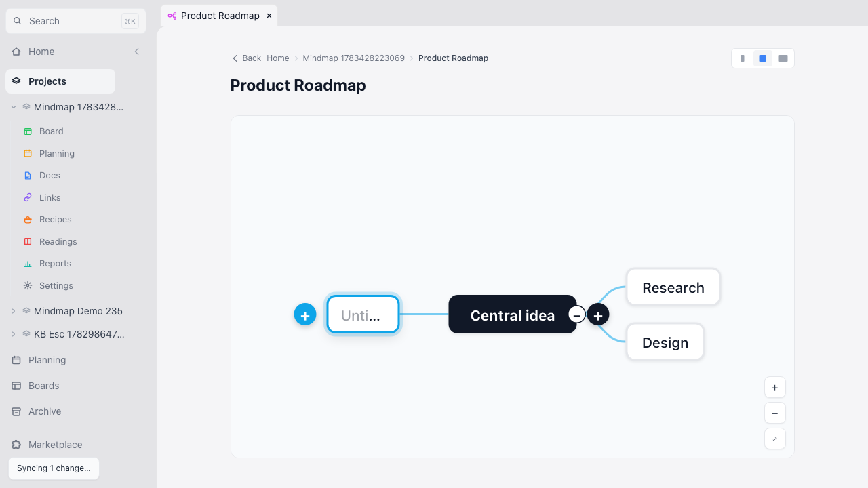The image size is (868, 488).
Task: Close the Product Roadmap tab
Action: click(x=269, y=16)
